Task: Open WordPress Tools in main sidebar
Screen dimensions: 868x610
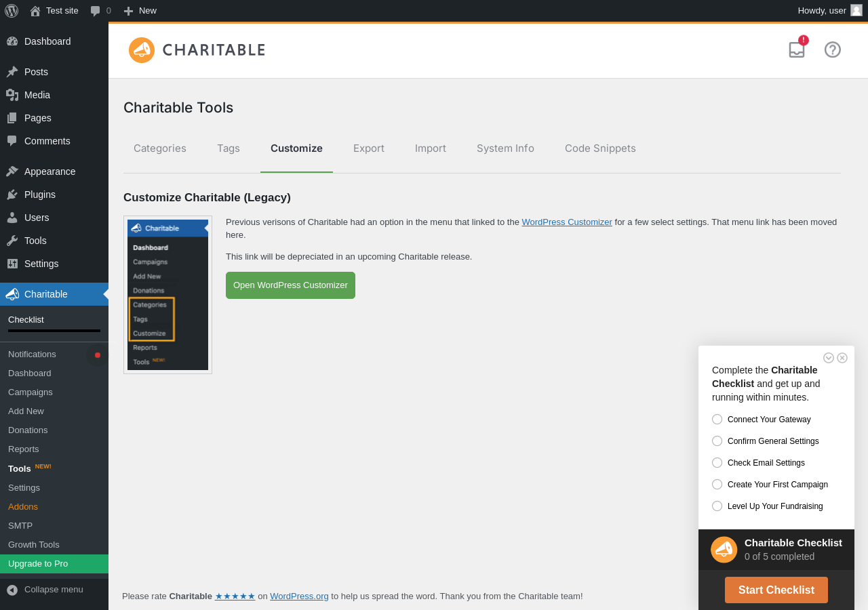Action: click(54, 241)
